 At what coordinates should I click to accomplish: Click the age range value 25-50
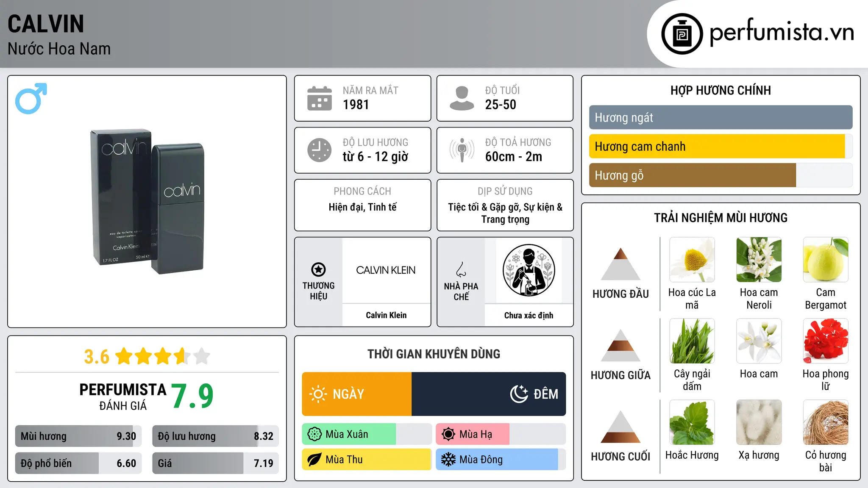tap(501, 105)
